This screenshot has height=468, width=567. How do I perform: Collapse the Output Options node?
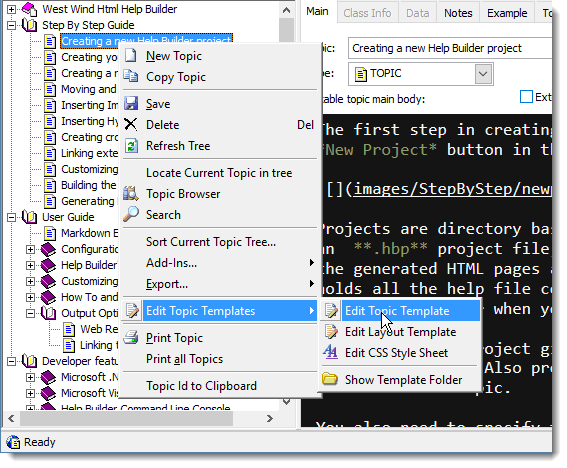30,313
